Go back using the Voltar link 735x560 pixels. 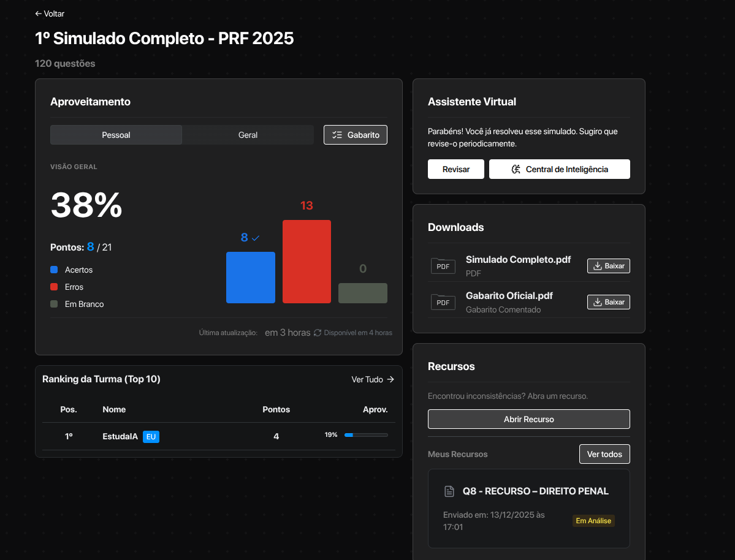[50, 13]
